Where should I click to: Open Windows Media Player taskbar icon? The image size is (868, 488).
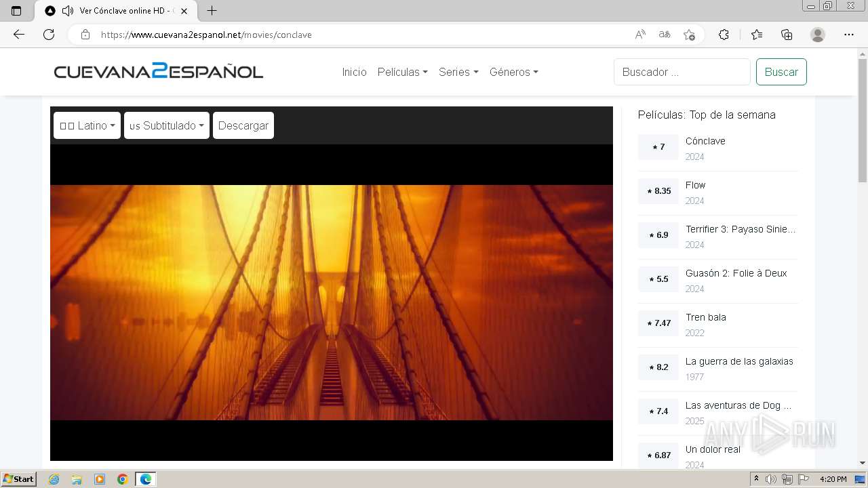pyautogui.click(x=100, y=479)
